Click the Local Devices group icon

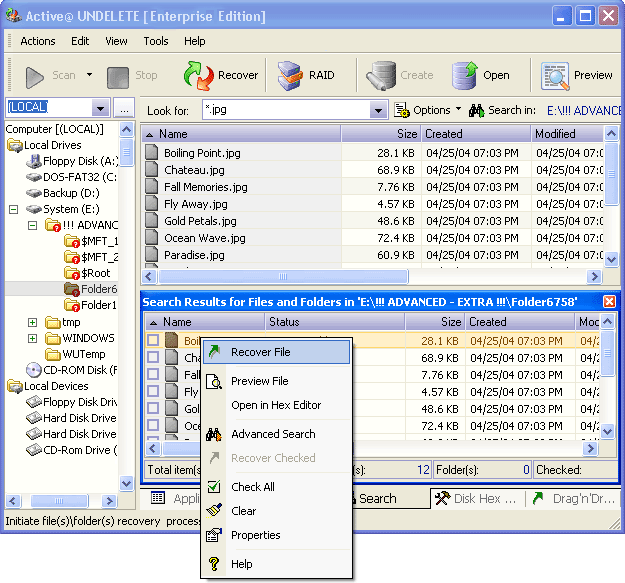pyautogui.click(x=15, y=386)
